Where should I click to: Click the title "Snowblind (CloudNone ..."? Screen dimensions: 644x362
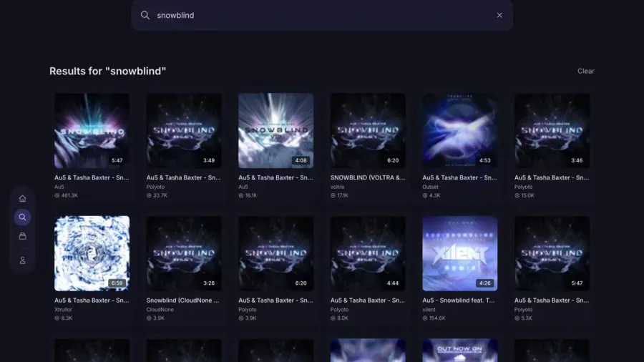tap(182, 300)
